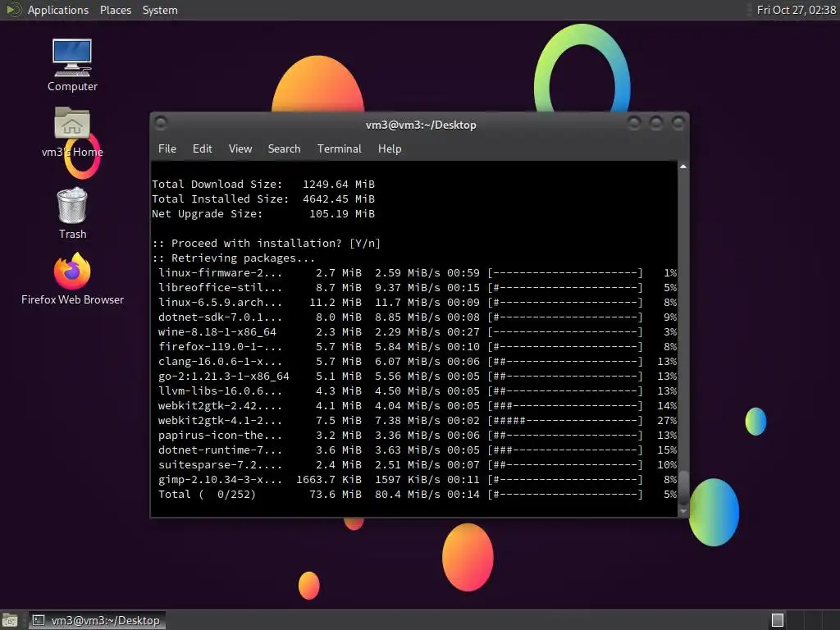
Task: Click the Net Upgrade Size line
Action: pyautogui.click(x=263, y=214)
